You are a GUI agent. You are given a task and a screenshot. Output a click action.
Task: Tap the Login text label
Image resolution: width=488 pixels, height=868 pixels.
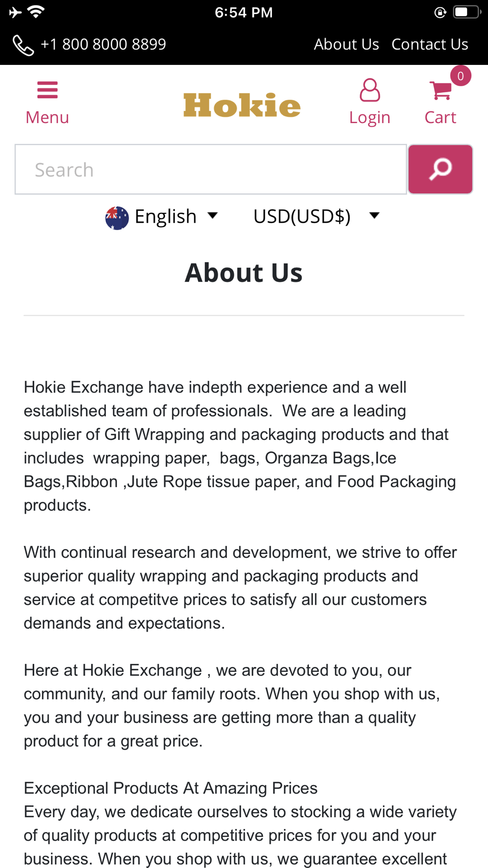[x=369, y=117]
